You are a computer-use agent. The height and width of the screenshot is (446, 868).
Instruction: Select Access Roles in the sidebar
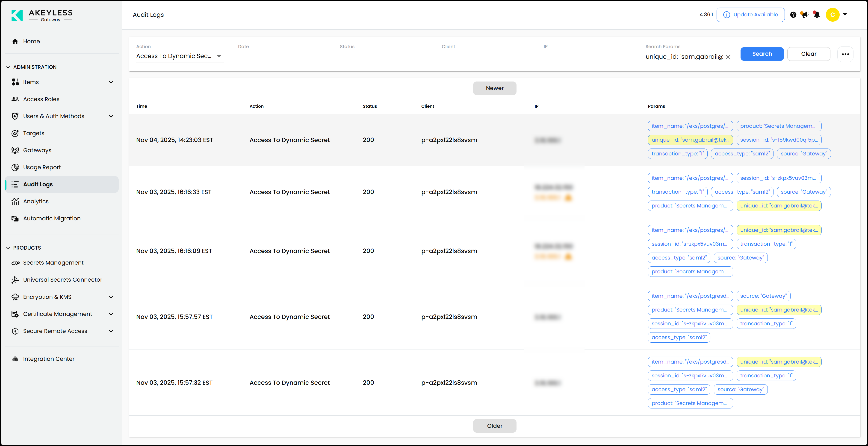[x=41, y=99]
